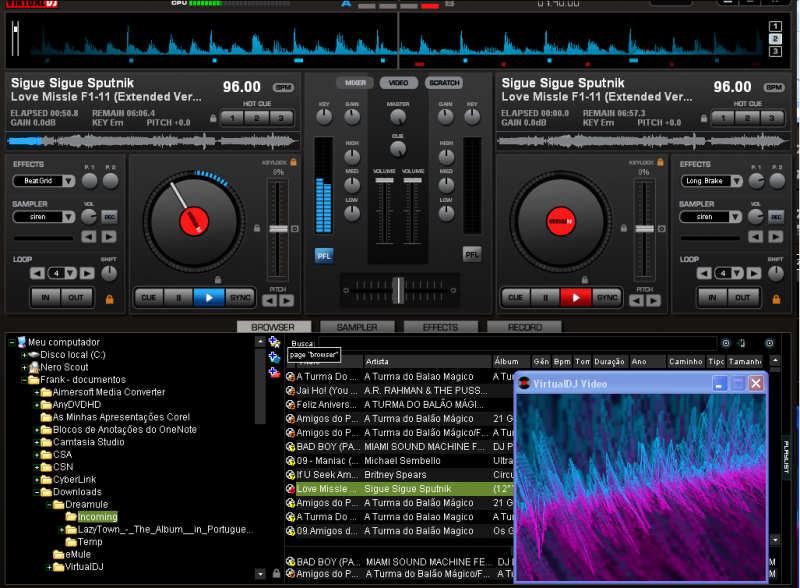Click SYNC on the left deck
Image resolution: width=800 pixels, height=588 pixels.
240,298
